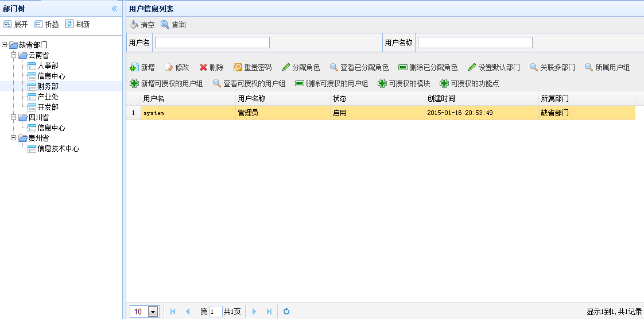644x319 pixels.
Task: Click the row number 1 cell
Action: pos(134,113)
